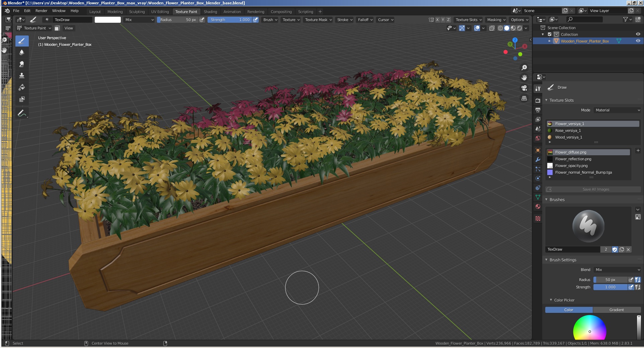Open the Scene properties tab

[x=538, y=129]
